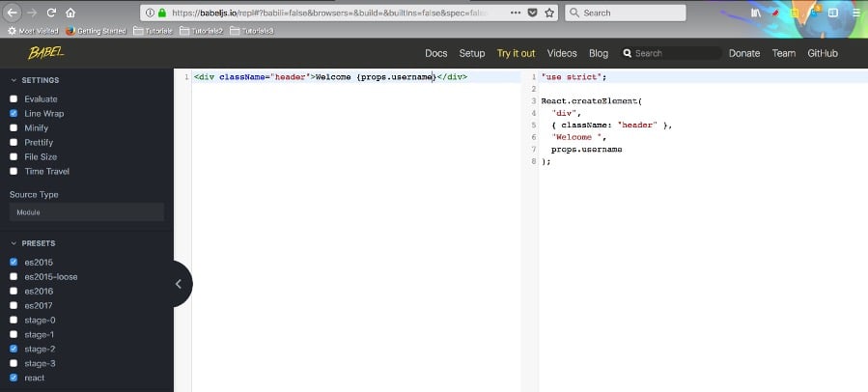This screenshot has width=868, height=392.
Task: Uncheck the react preset
Action: point(14,378)
